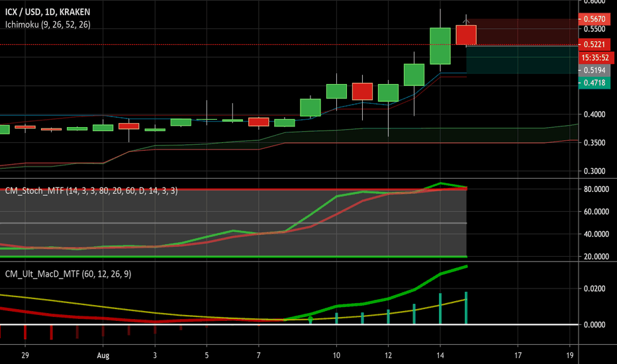
Task: Click the 15:35:52 countdown label
Action: [595, 58]
